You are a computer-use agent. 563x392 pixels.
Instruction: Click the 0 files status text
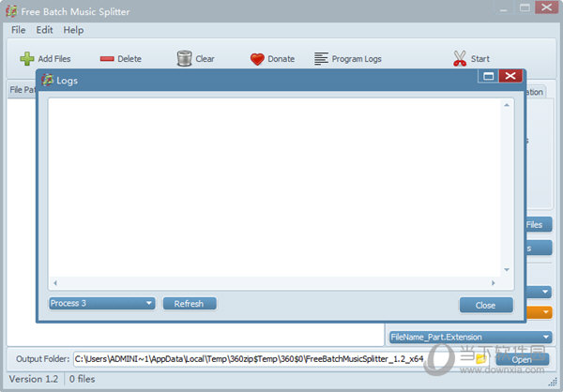point(83,379)
